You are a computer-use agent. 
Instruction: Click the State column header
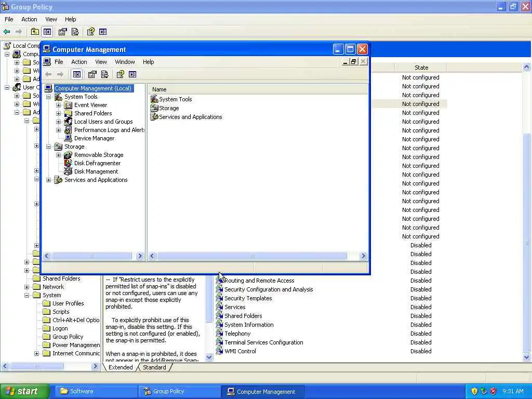point(421,68)
